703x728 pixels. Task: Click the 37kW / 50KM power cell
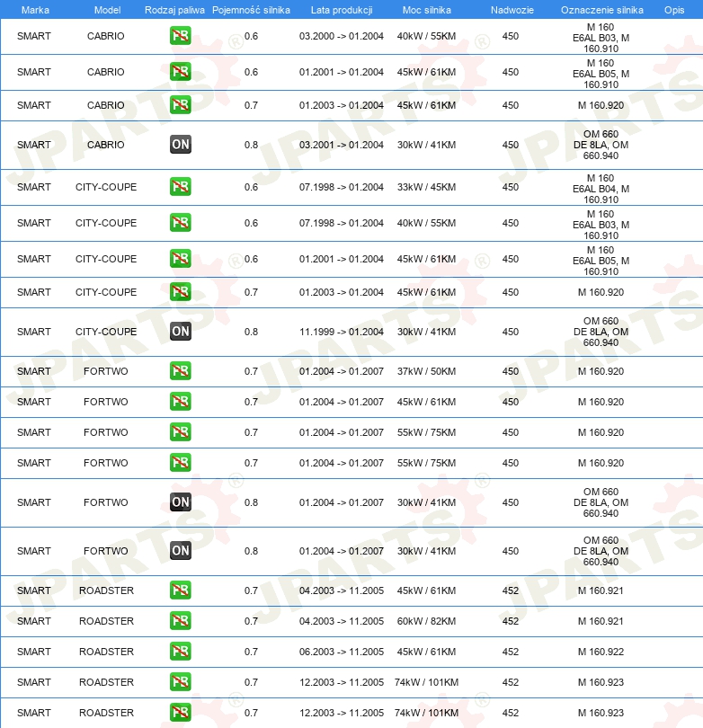(426, 371)
